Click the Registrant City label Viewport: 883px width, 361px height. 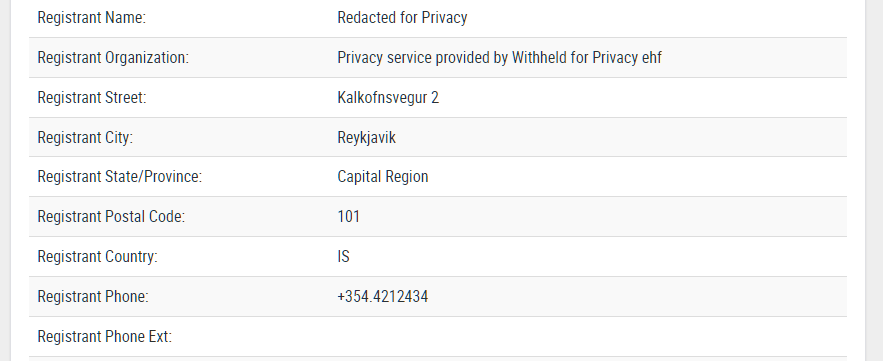pos(85,137)
